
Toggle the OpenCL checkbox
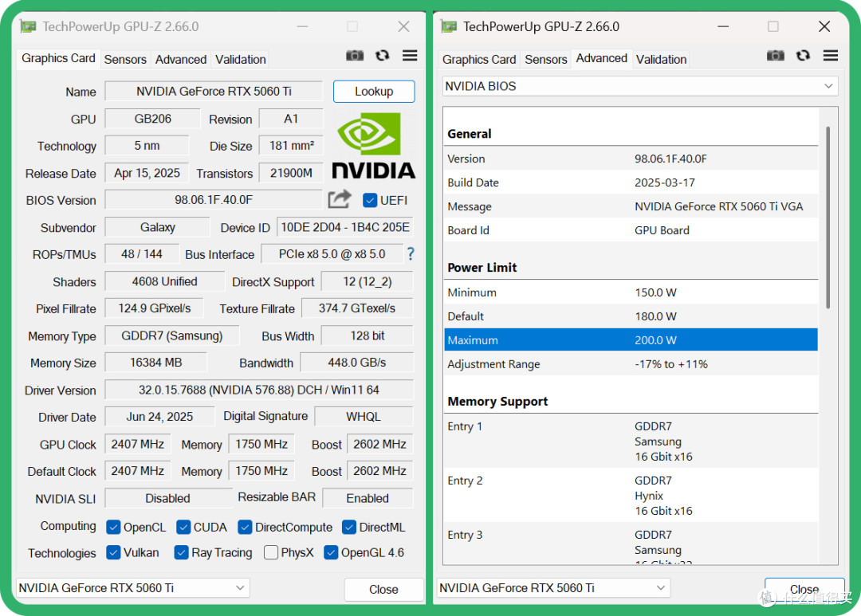tap(113, 527)
